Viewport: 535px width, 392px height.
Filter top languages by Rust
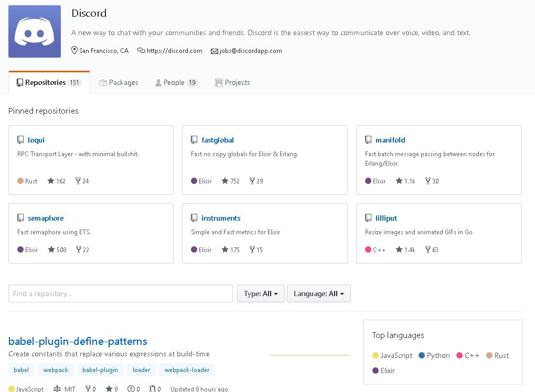pos(497,355)
